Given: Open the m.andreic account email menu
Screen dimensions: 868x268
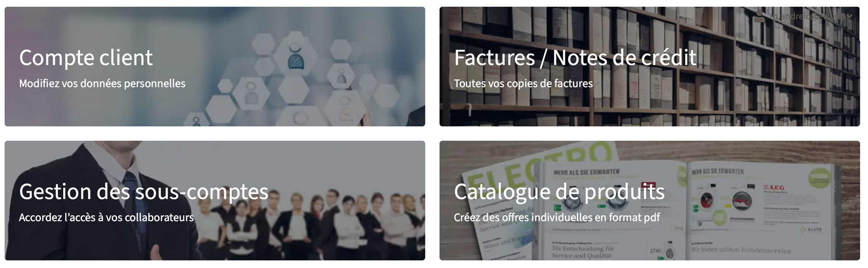Looking at the screenshot, I should (808, 16).
